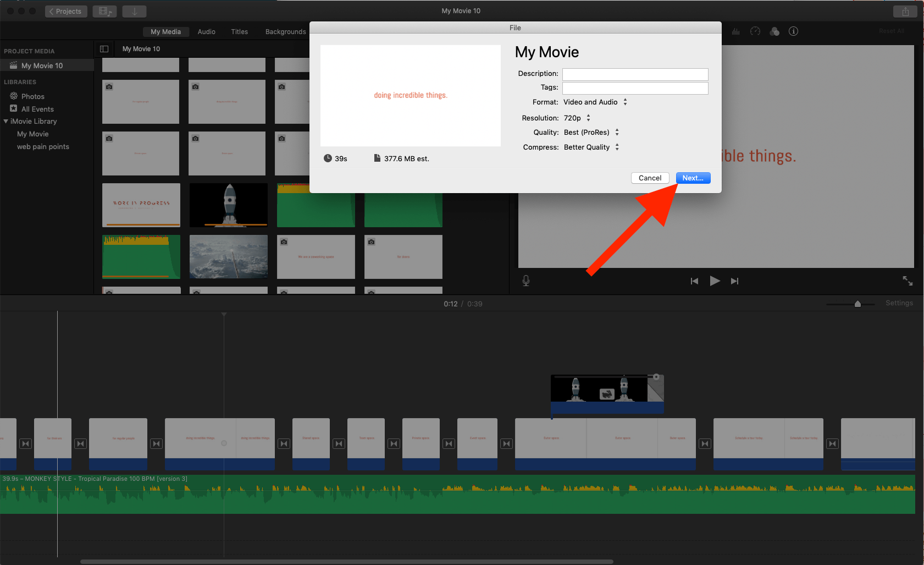Switch to the Titles tab
Viewport: 924px width, 565px height.
(239, 32)
